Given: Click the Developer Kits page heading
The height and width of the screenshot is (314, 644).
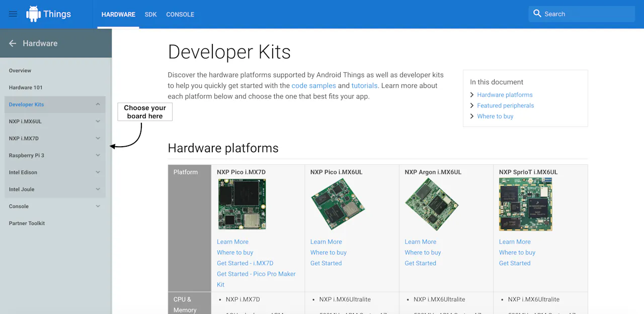Looking at the screenshot, I should pos(229,52).
